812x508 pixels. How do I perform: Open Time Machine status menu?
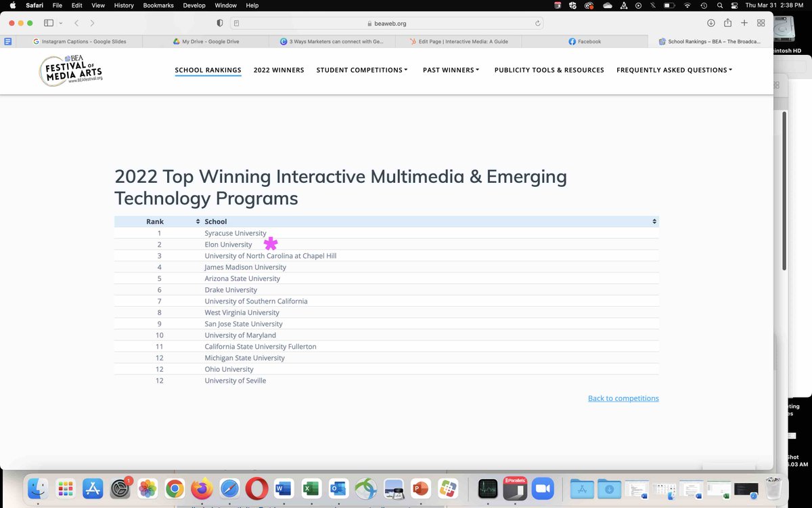tap(704, 5)
